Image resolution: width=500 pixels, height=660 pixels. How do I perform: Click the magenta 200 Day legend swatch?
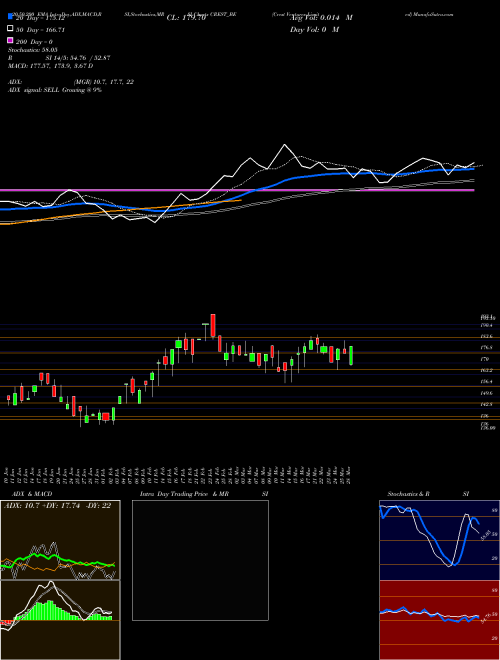10,40
